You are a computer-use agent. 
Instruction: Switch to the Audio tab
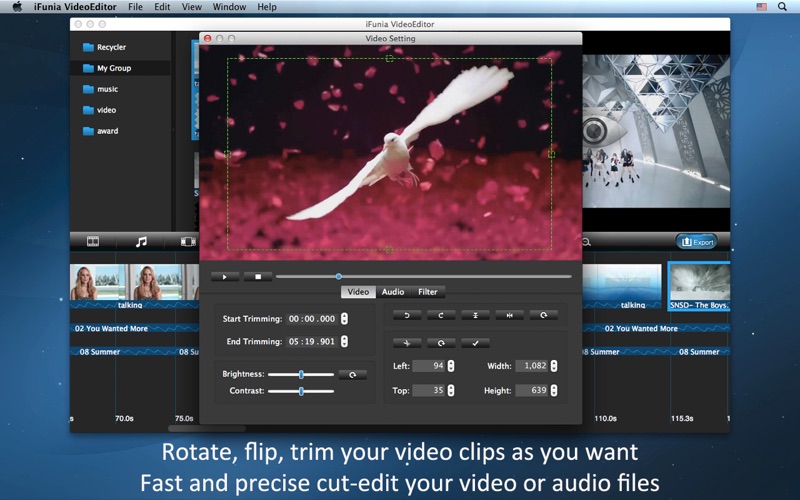(x=393, y=292)
